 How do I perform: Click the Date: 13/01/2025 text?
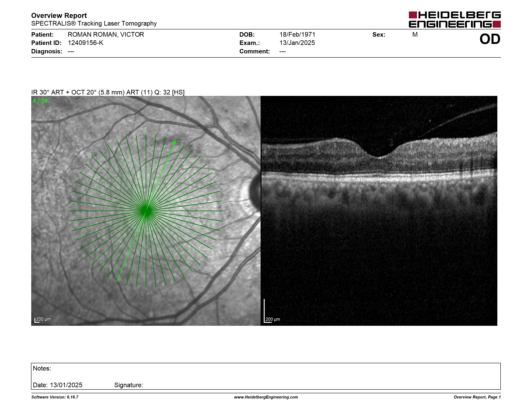57,385
